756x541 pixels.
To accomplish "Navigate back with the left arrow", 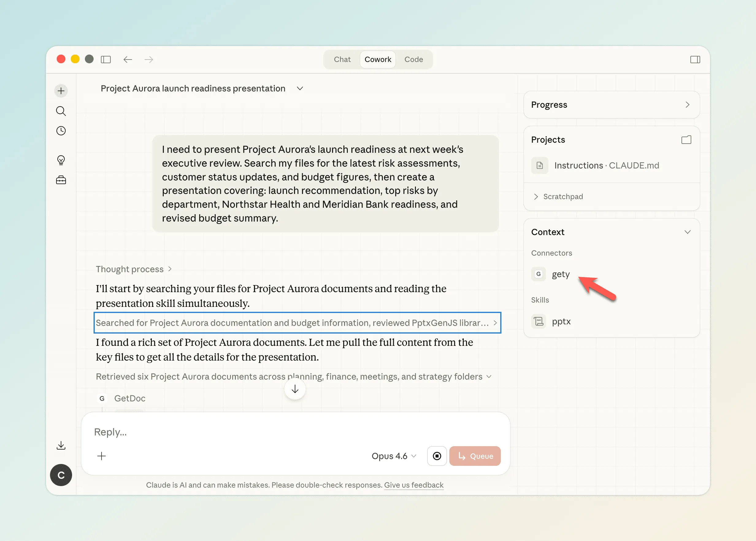I will (128, 60).
